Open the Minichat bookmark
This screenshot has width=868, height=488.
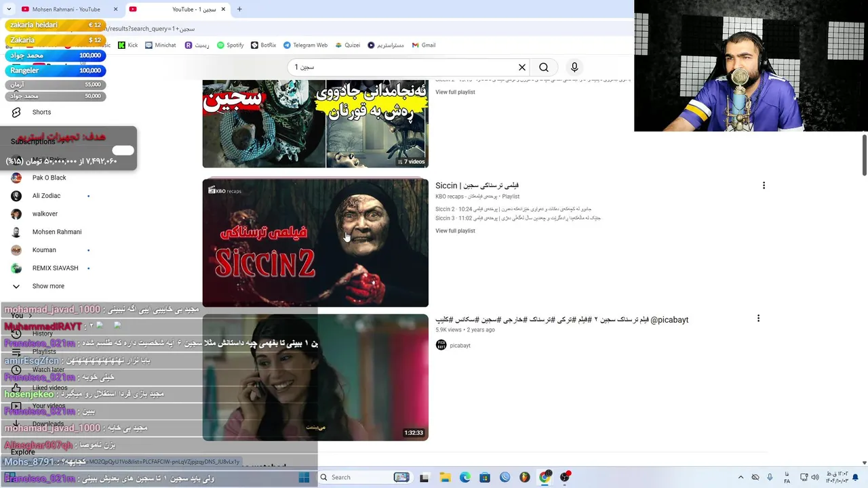pos(160,45)
